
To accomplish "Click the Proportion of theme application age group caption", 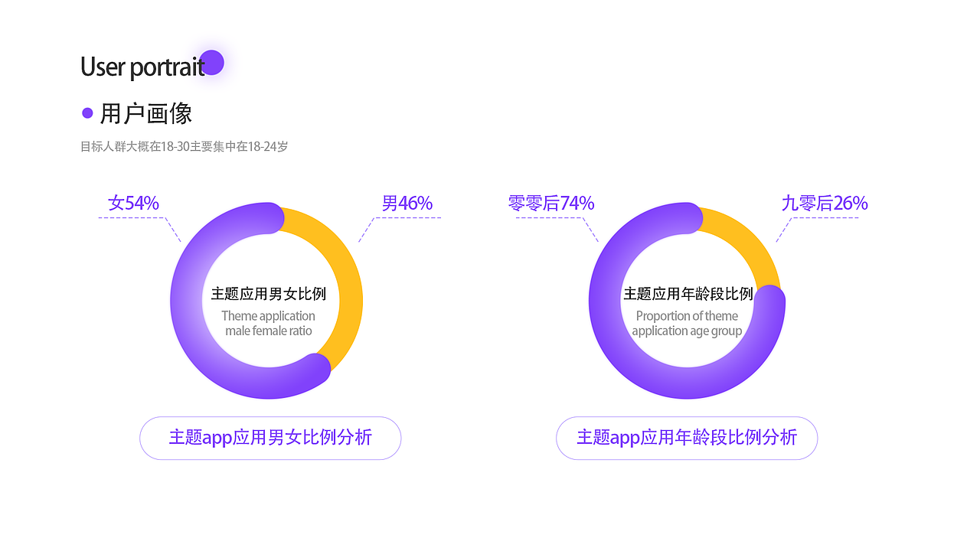I will 688,324.
